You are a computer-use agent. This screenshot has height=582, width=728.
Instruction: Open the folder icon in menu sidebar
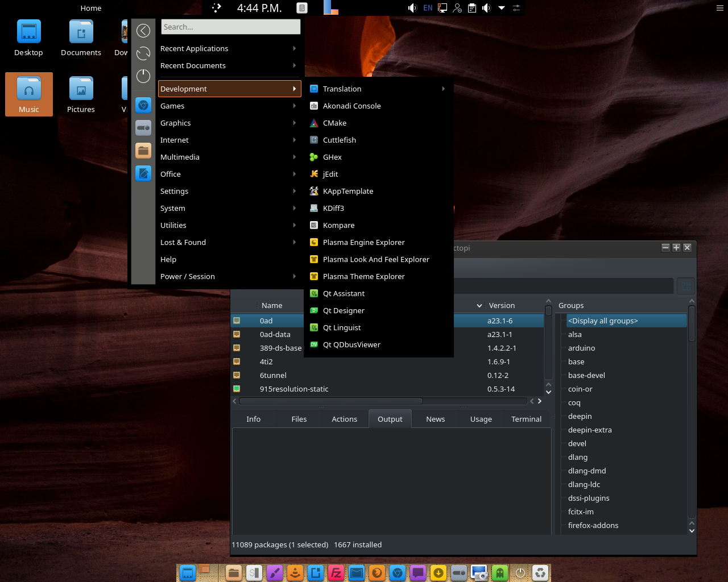[x=143, y=151]
